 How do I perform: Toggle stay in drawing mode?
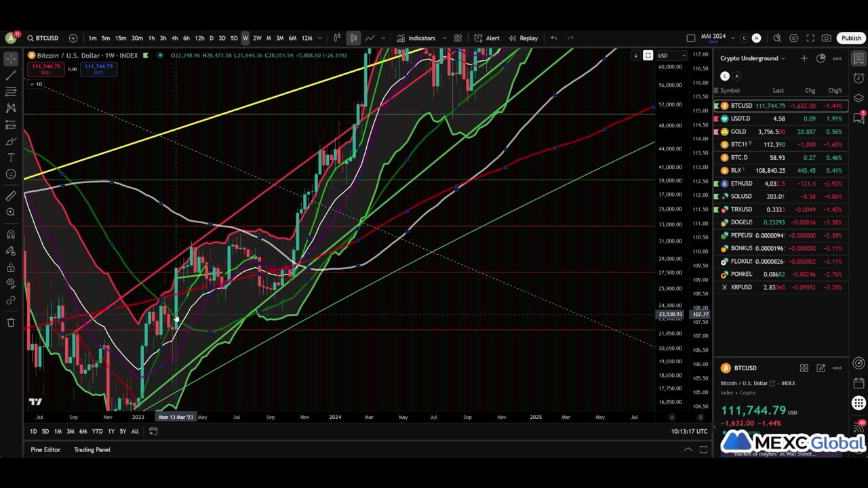(x=11, y=251)
